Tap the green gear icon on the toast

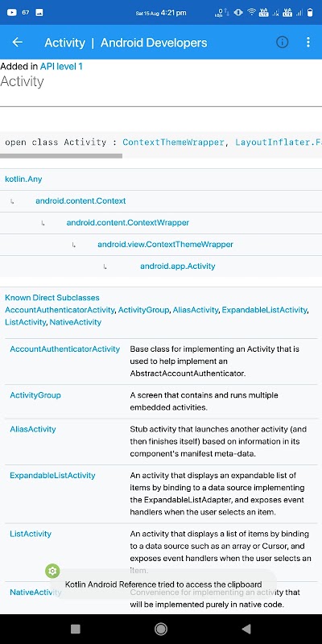(52, 571)
